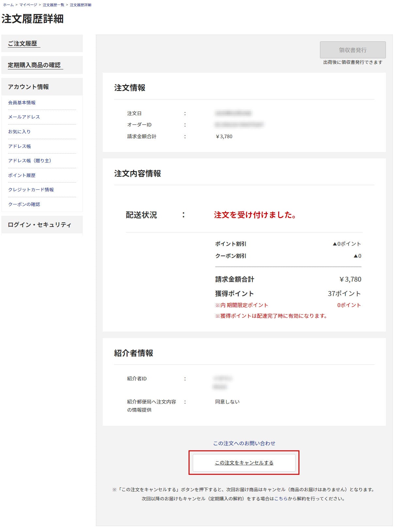Click この注文へのお問い合わせ link
This screenshot has height=532, width=396.
244,443
